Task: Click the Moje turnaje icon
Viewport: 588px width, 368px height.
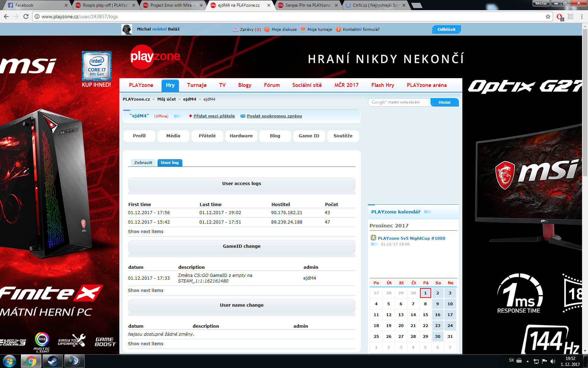Action: pos(303,29)
